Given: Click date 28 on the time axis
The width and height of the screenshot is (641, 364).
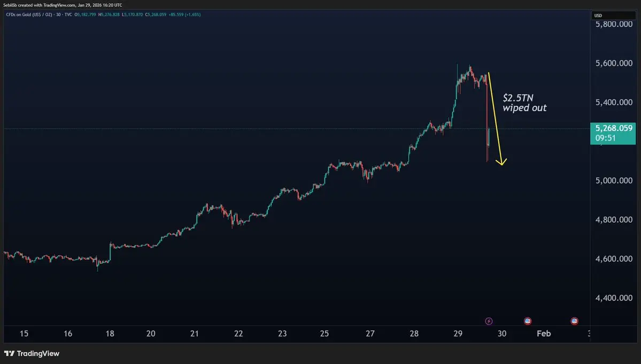Looking at the screenshot, I should point(414,334).
